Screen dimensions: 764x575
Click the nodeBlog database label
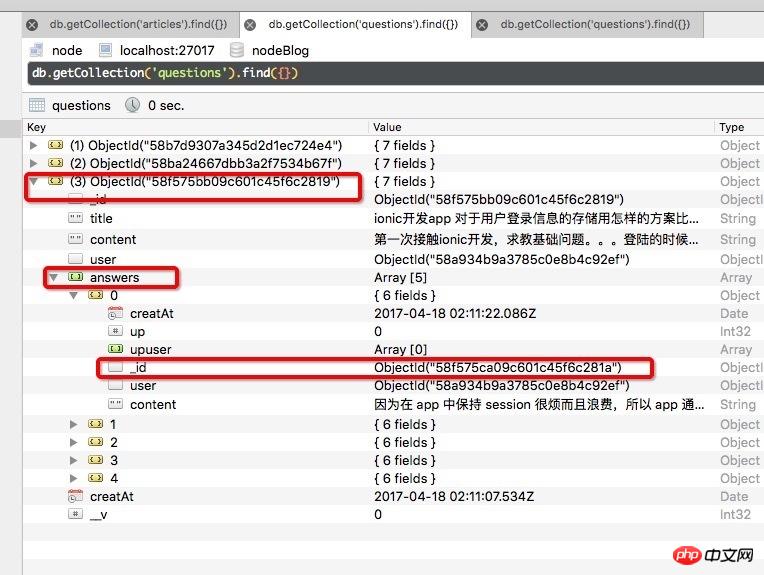(280, 50)
